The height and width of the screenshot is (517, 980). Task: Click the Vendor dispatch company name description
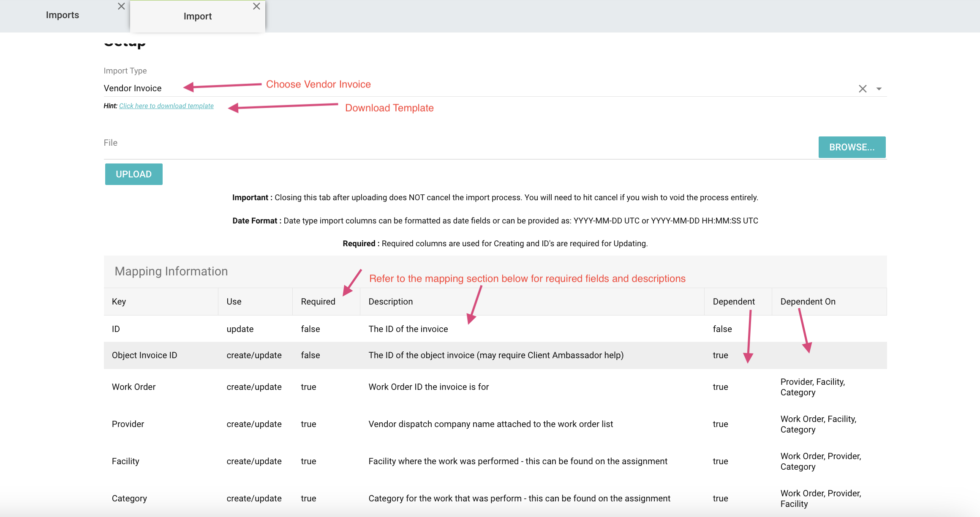pyautogui.click(x=491, y=424)
